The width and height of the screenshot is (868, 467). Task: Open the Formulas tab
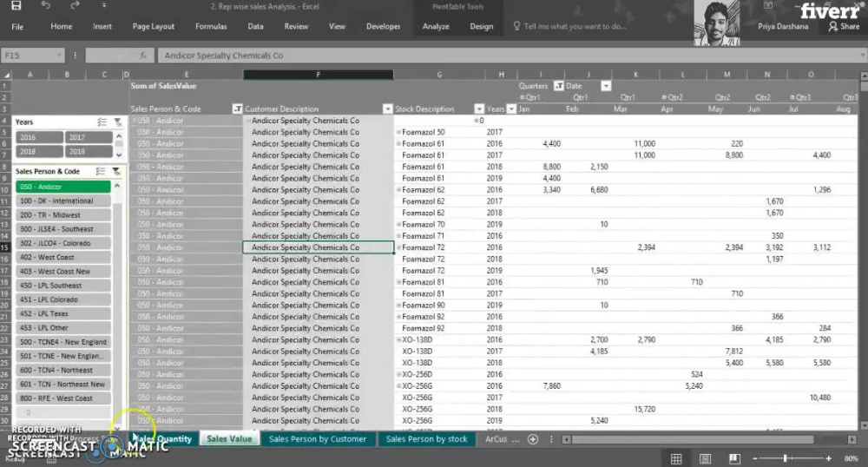(211, 27)
